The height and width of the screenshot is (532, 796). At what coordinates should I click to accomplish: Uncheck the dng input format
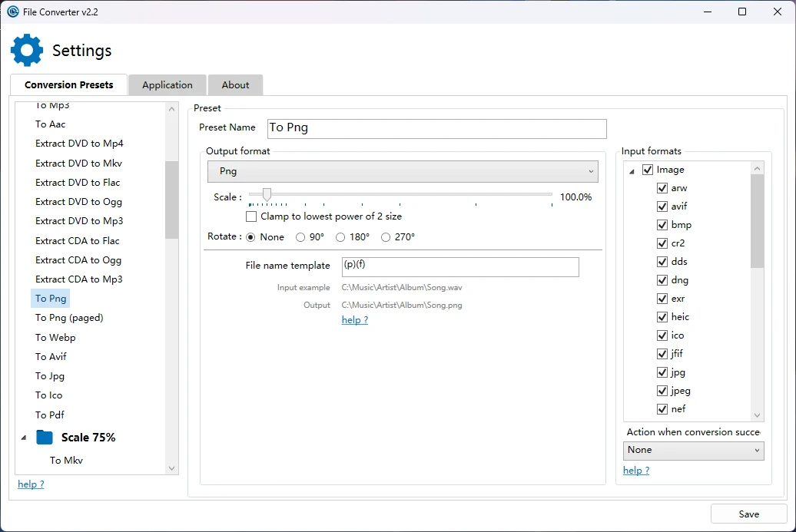click(x=662, y=280)
